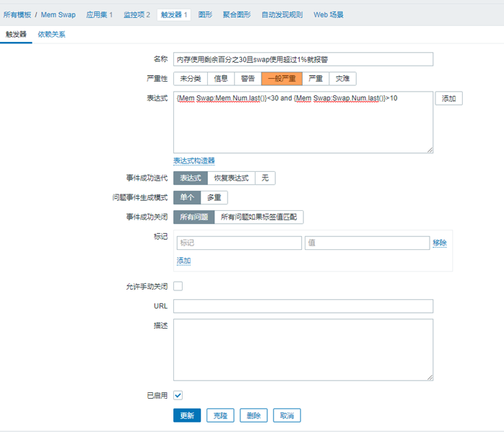
Task: Open the 聚合图形 tab
Action: 237,14
